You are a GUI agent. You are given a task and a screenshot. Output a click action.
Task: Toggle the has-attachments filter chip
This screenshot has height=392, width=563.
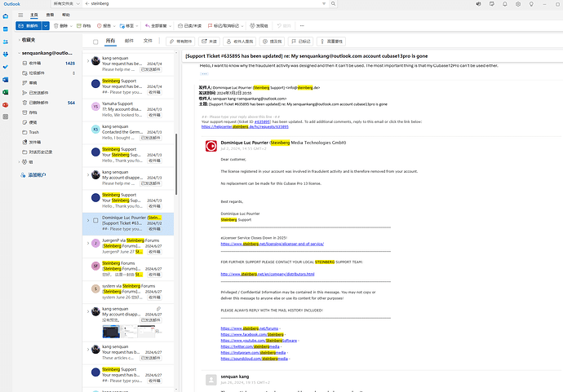180,42
